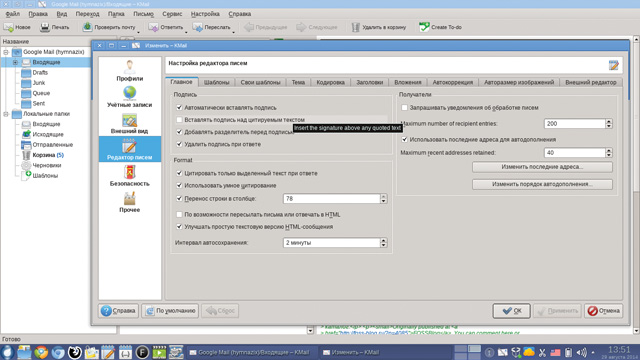Open the Внешний вид section
This screenshot has width=640, height=360.
pyautogui.click(x=129, y=123)
